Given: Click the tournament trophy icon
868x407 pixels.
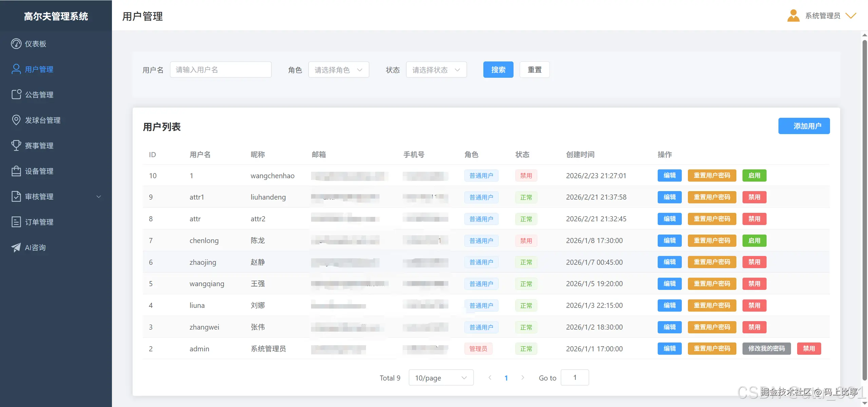Looking at the screenshot, I should tap(16, 145).
